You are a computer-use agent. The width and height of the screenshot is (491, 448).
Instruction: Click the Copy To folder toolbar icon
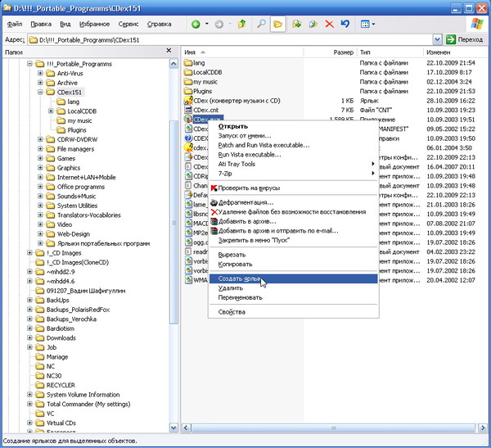tap(313, 24)
